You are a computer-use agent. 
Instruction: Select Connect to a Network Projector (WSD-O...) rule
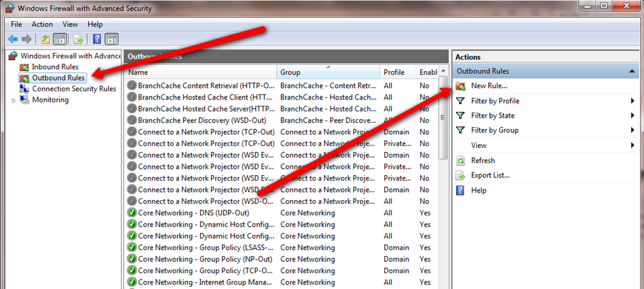click(281, 201)
